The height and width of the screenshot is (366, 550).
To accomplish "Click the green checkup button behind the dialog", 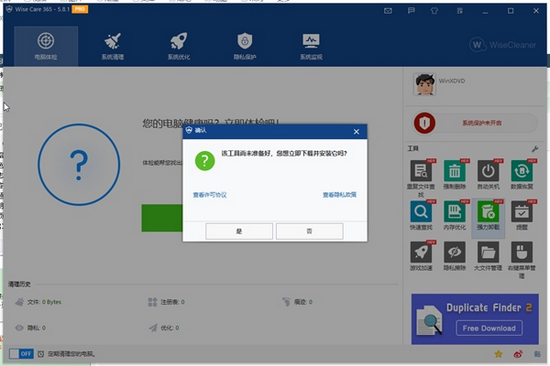I will (x=162, y=218).
